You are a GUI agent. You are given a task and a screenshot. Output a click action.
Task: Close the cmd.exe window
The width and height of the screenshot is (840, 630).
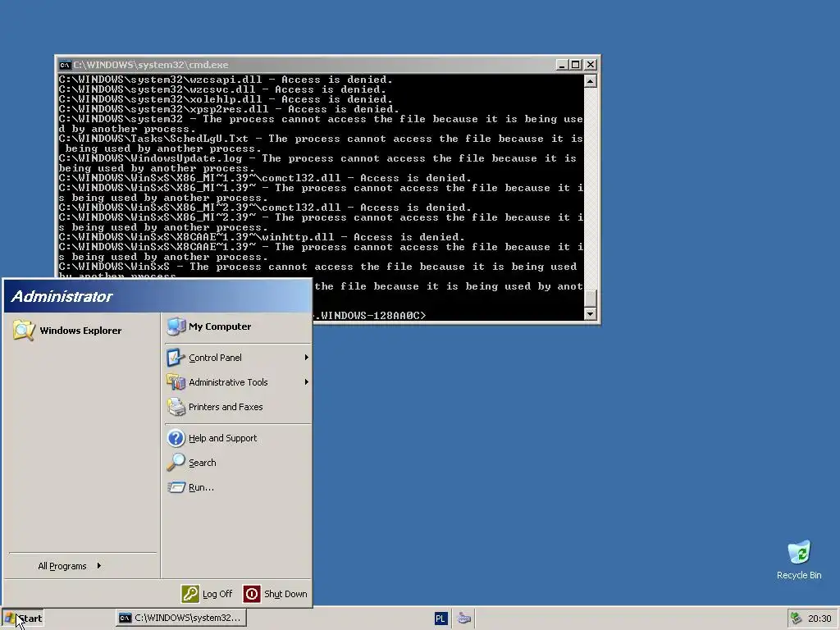(x=591, y=65)
